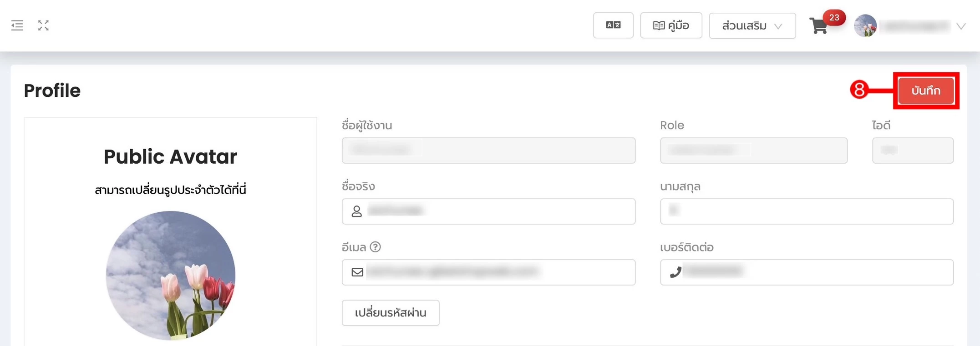Viewport: 980px width, 346px height.
Task: Click the Public Avatar heading
Action: click(170, 157)
